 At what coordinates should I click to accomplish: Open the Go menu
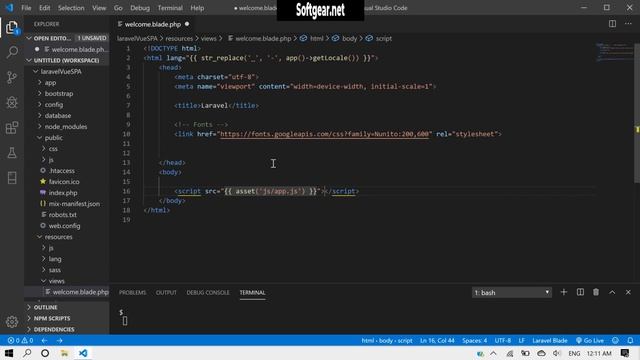pos(118,8)
